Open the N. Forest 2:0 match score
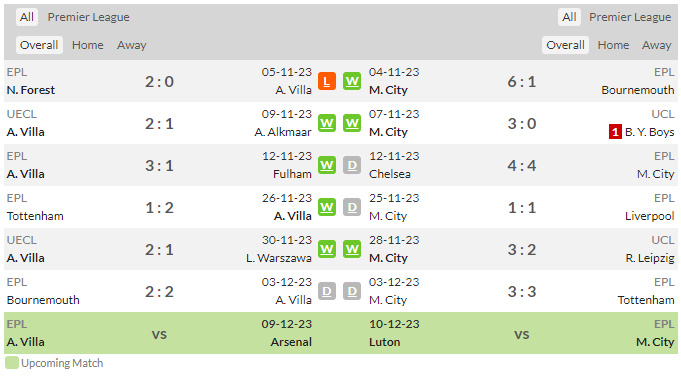This screenshot has height=378, width=681. [159, 82]
